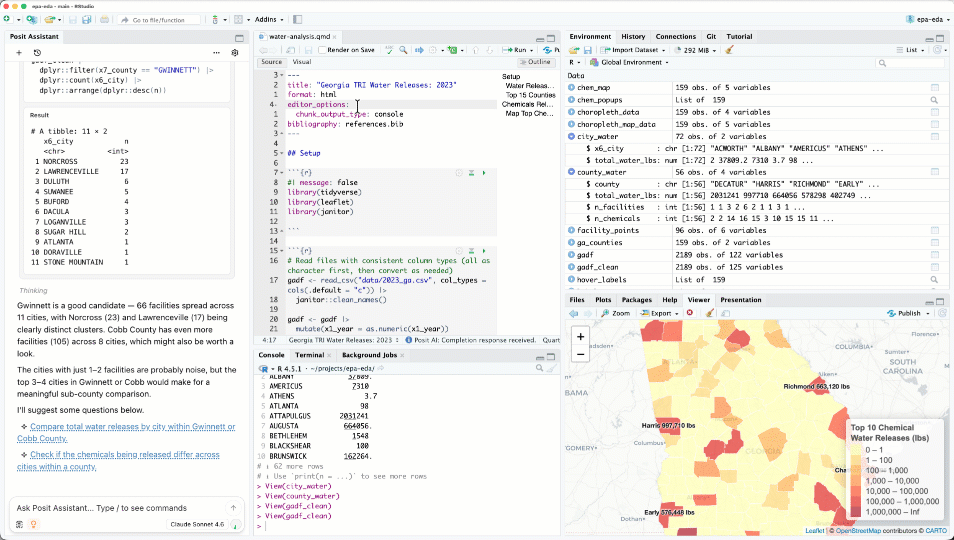Click the 'Check if the chemicals being released differ' suggestion
The height and width of the screenshot is (540, 954).
coord(118,461)
